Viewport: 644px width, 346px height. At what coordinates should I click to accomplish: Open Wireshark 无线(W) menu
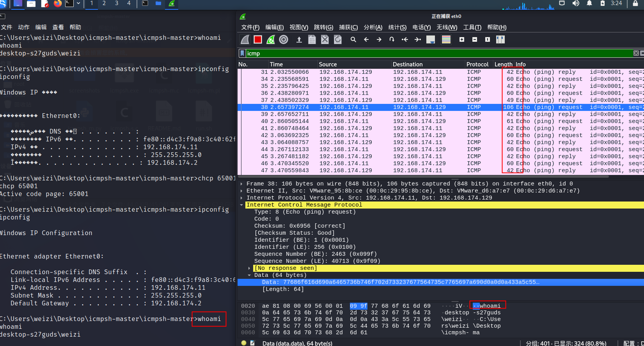pos(447,27)
